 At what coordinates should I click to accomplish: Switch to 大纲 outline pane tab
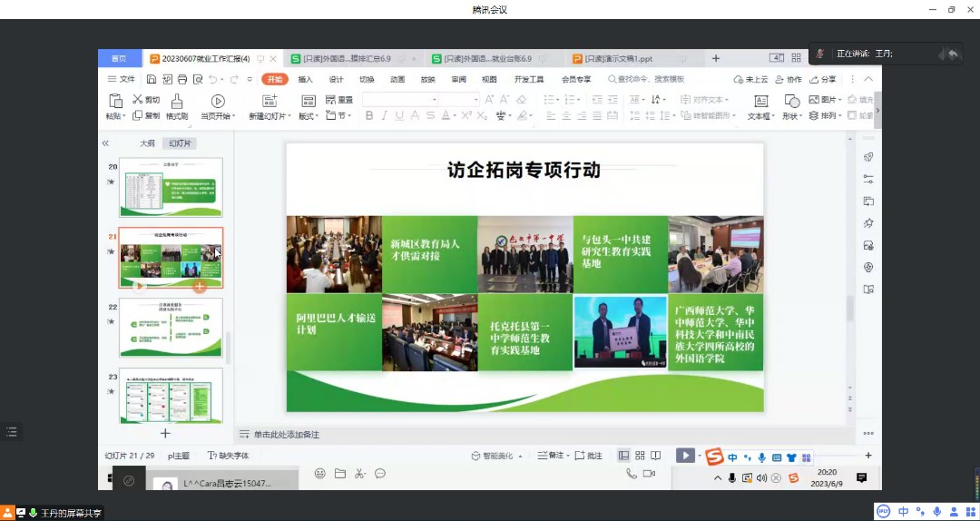coord(147,143)
